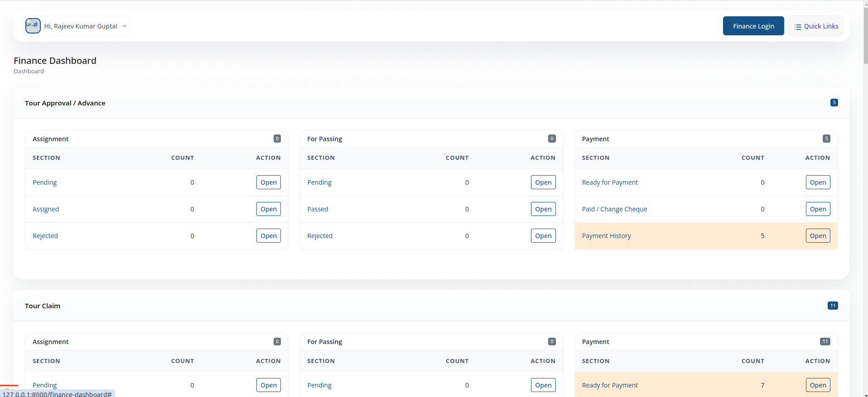Viewport: 868px width, 397px height.
Task: Open the Quick Links menu
Action: coord(816,26)
